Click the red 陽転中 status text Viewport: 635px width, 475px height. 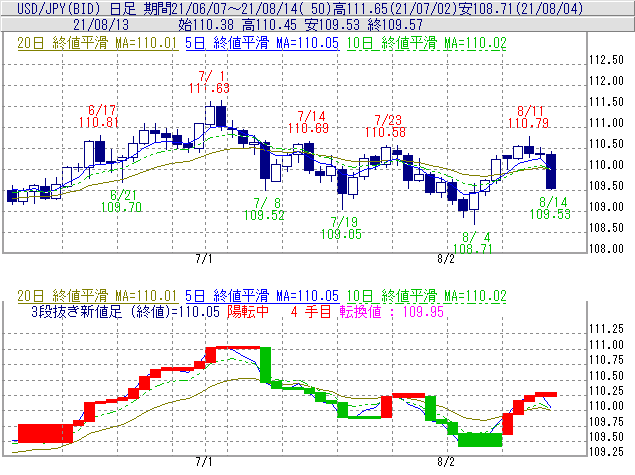248,312
